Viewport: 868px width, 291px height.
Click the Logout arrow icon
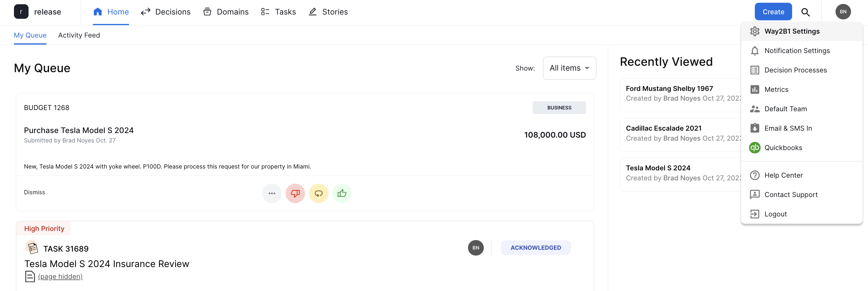pyautogui.click(x=755, y=214)
